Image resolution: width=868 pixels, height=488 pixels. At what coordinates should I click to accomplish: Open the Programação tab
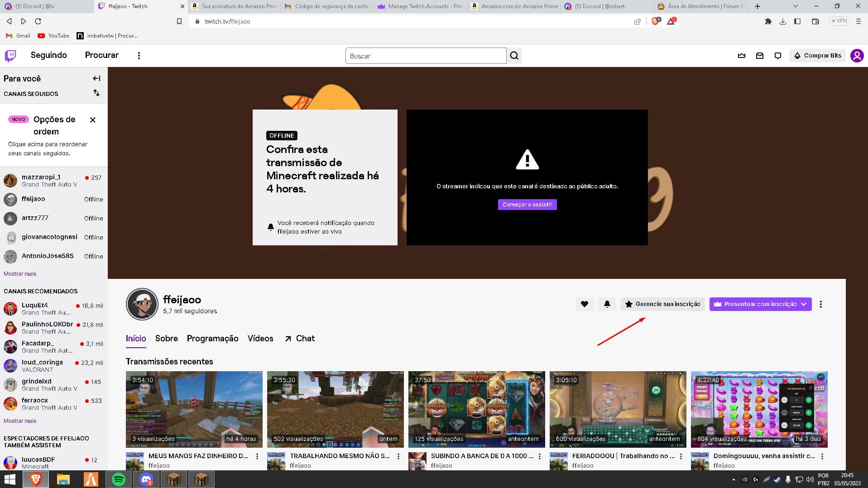click(213, 339)
